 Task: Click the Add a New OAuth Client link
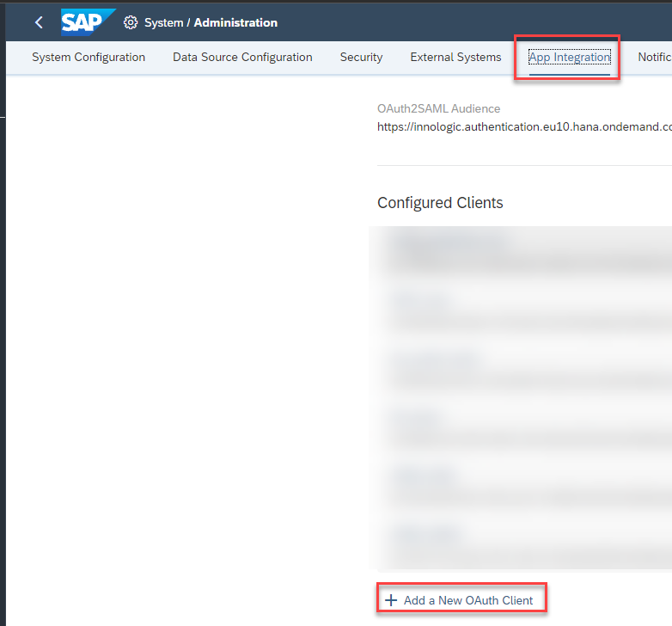468,600
